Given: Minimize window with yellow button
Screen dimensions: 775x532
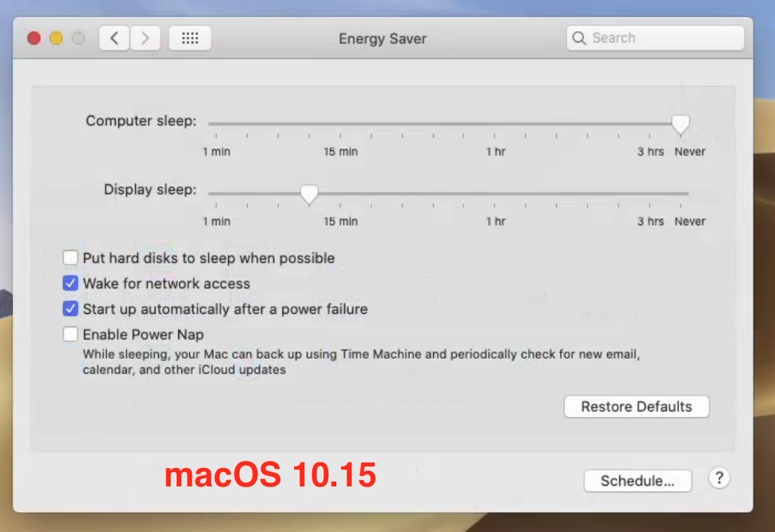Looking at the screenshot, I should click(x=57, y=38).
